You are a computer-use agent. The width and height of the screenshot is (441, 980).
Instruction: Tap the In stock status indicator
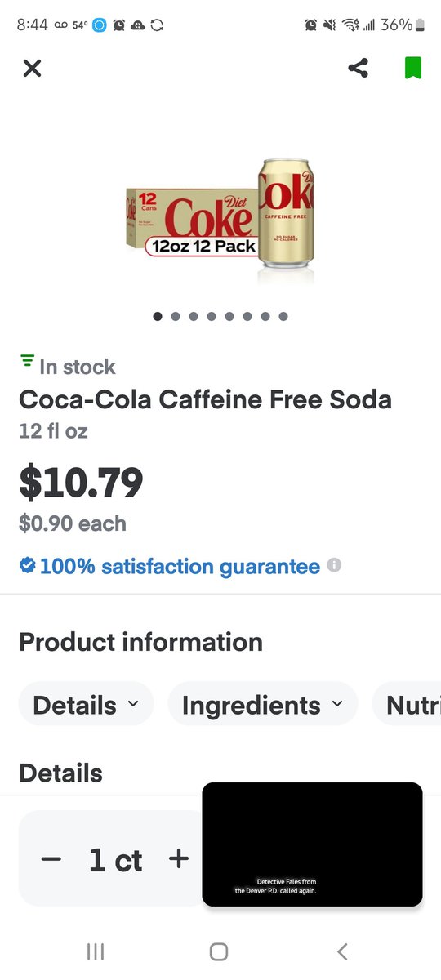pyautogui.click(x=68, y=367)
